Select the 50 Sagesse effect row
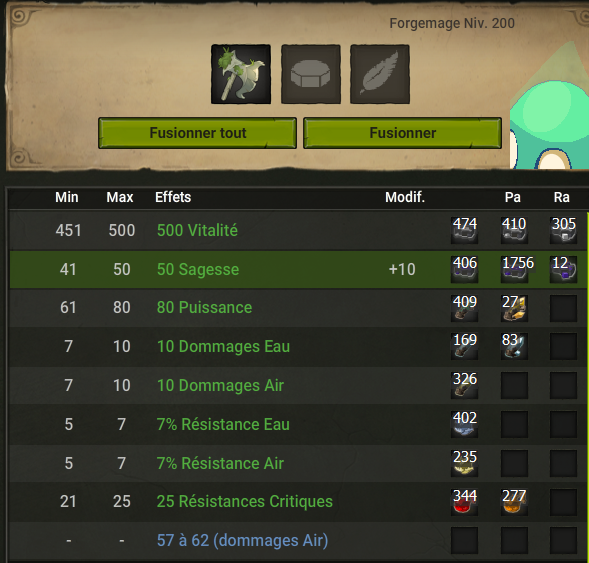589x563 pixels. (298, 270)
